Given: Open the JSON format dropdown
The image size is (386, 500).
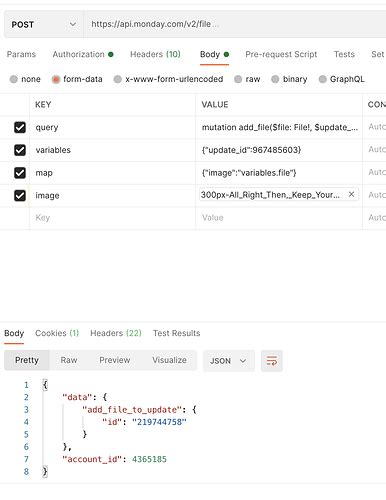Looking at the screenshot, I should (x=229, y=361).
